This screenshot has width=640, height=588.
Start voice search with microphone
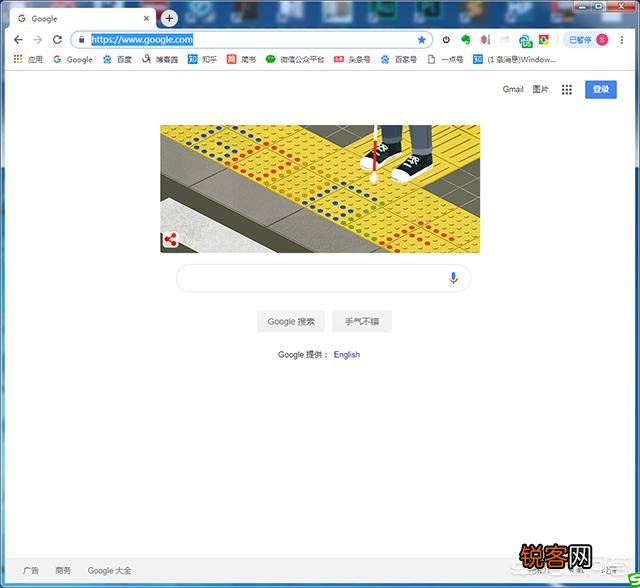point(453,278)
